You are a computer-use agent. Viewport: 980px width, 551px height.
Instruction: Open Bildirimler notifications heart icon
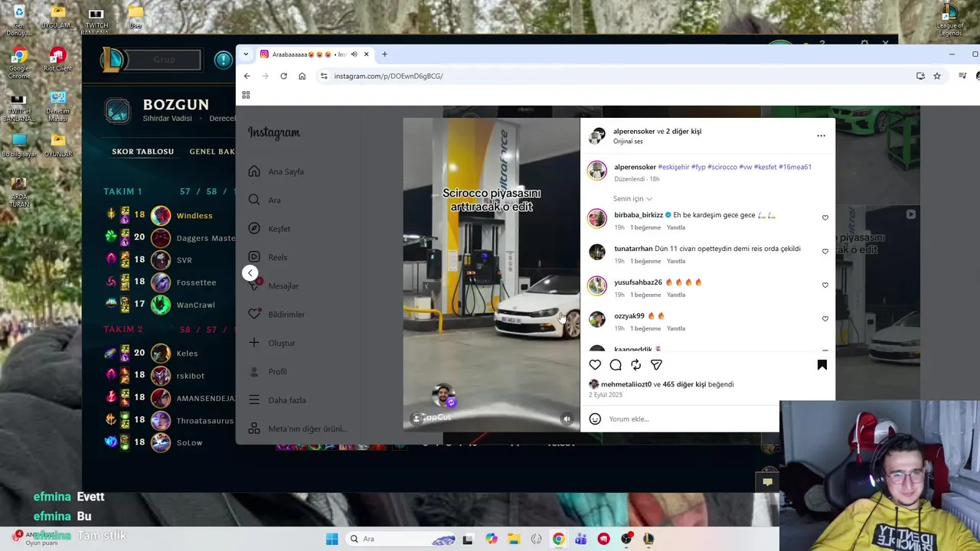[254, 315]
